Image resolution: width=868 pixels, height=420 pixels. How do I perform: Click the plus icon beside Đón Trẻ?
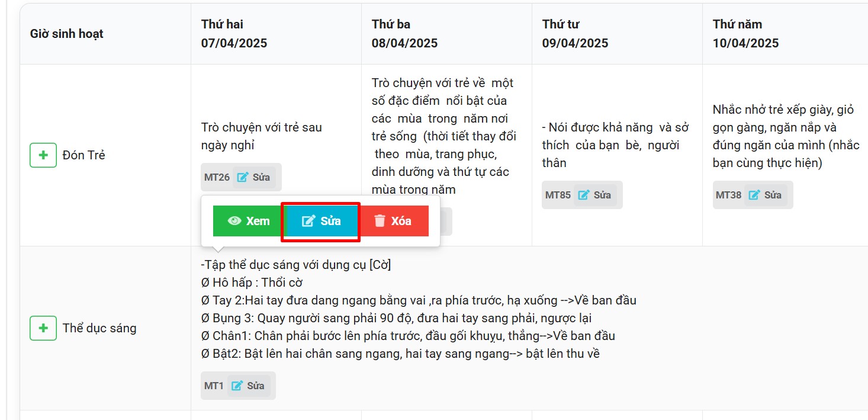pyautogui.click(x=43, y=155)
